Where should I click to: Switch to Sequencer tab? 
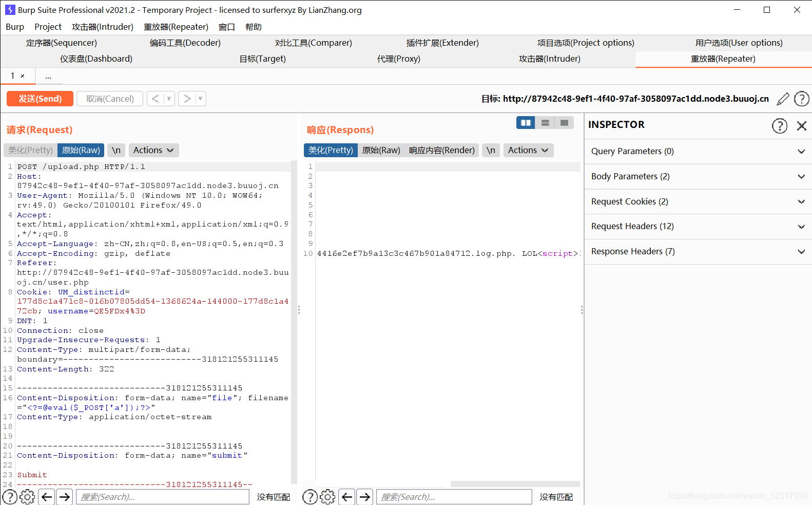62,43
